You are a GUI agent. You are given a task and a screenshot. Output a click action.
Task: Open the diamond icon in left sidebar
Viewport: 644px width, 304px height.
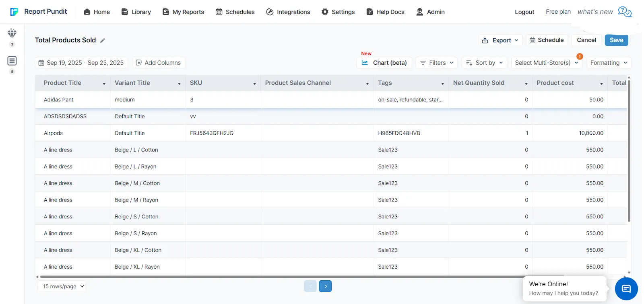tap(12, 33)
